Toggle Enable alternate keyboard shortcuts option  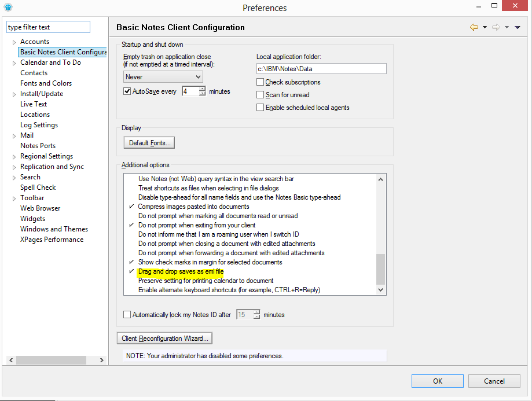coord(229,290)
